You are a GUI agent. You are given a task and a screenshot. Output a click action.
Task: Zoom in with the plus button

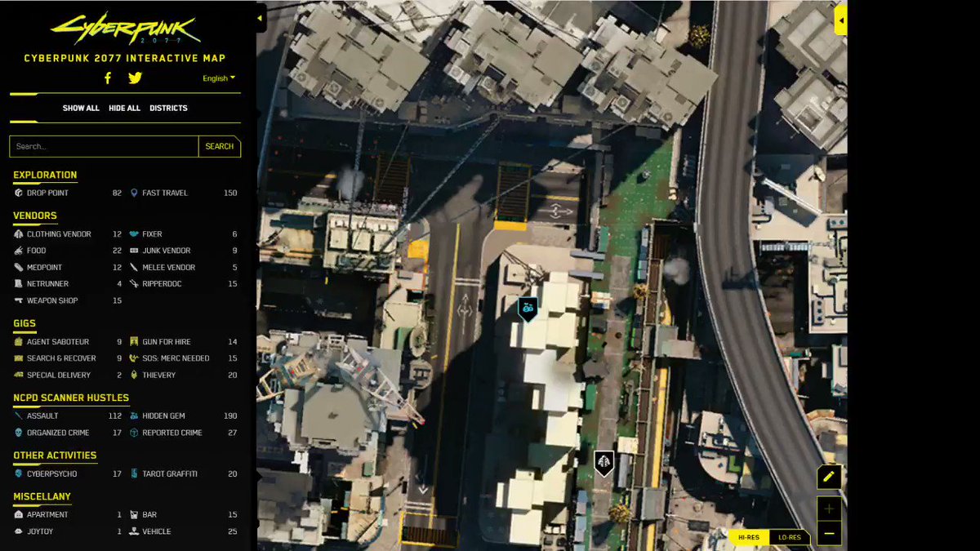point(829,509)
